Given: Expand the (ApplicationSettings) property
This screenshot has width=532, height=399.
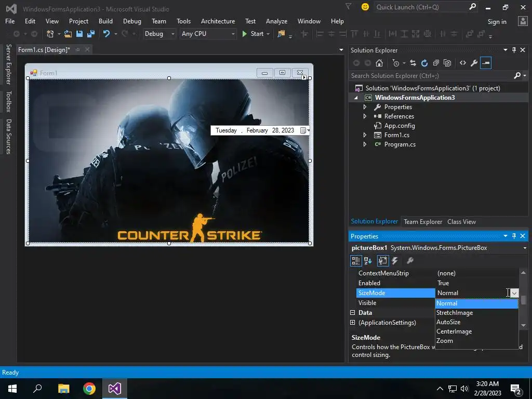Looking at the screenshot, I should click(353, 322).
